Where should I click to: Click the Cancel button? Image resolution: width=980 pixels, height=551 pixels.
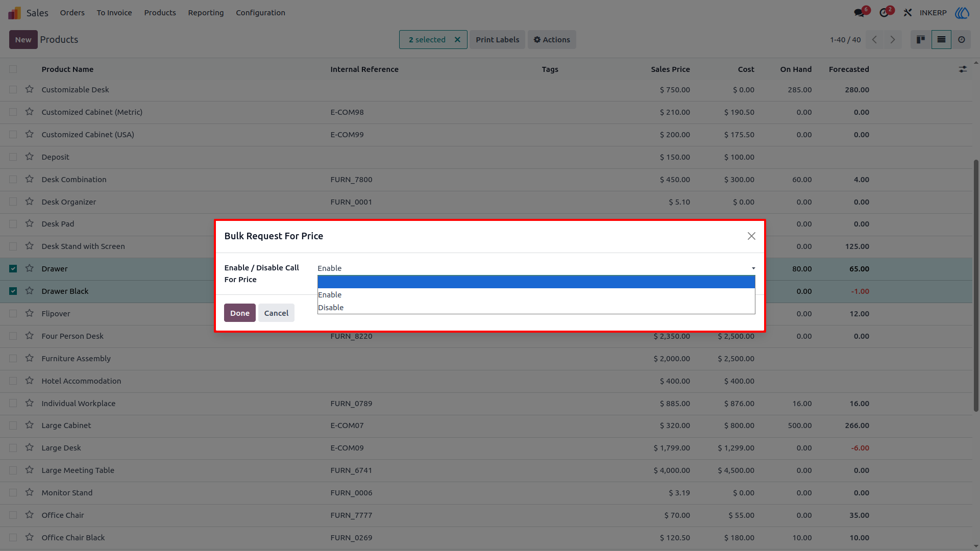(276, 313)
